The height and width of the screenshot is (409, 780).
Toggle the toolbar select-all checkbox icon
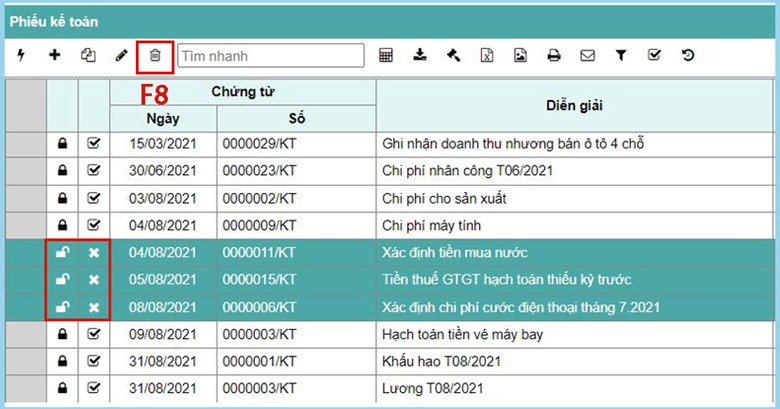point(654,56)
